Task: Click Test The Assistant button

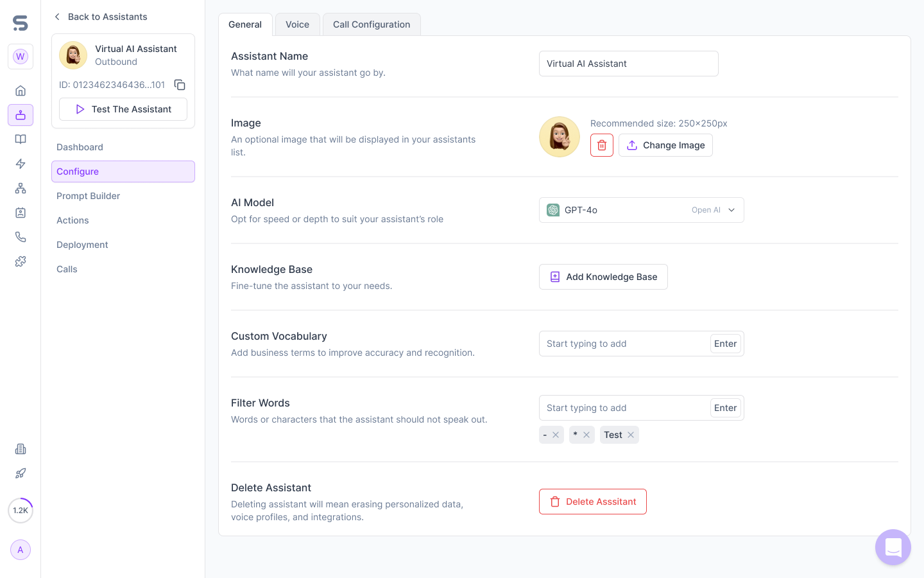Action: [123, 109]
